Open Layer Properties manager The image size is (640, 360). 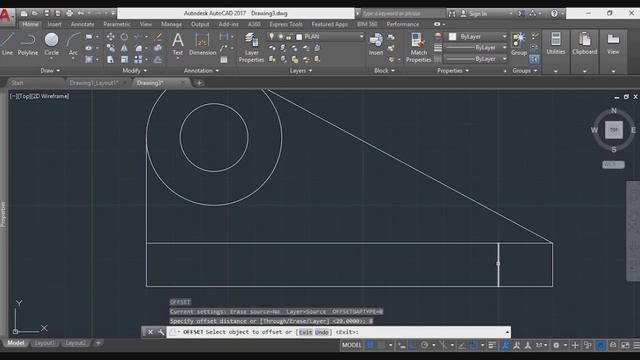[x=251, y=48]
